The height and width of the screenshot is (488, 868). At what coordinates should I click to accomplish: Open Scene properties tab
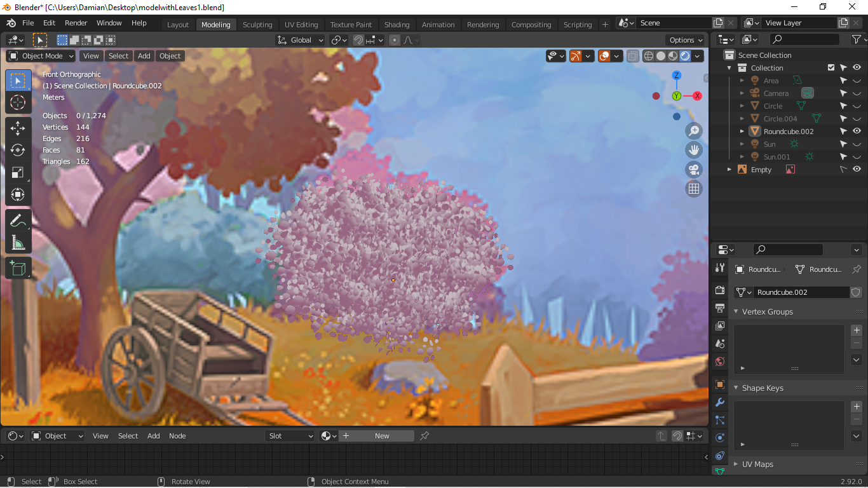(x=720, y=344)
